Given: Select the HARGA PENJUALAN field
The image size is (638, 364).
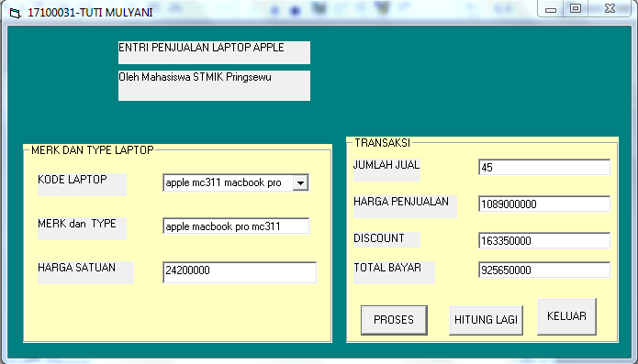Looking at the screenshot, I should [544, 204].
